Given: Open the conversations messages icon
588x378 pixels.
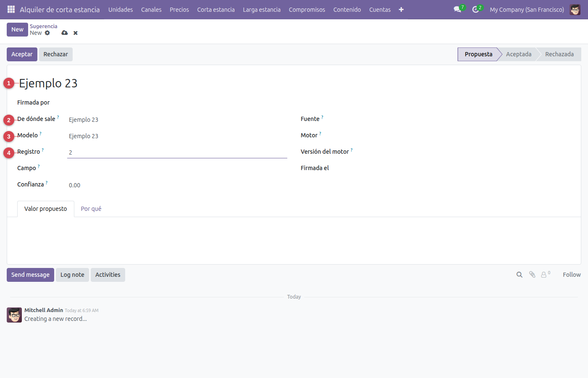Looking at the screenshot, I should coord(457,9).
